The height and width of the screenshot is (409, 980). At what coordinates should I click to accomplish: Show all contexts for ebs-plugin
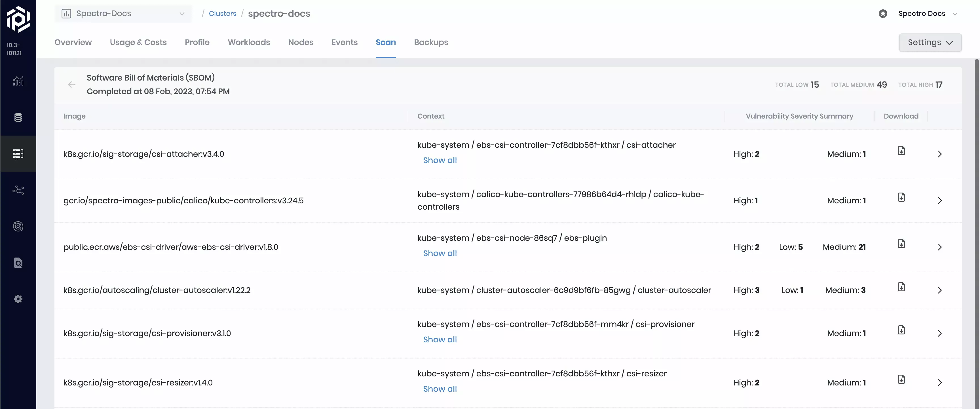click(440, 253)
